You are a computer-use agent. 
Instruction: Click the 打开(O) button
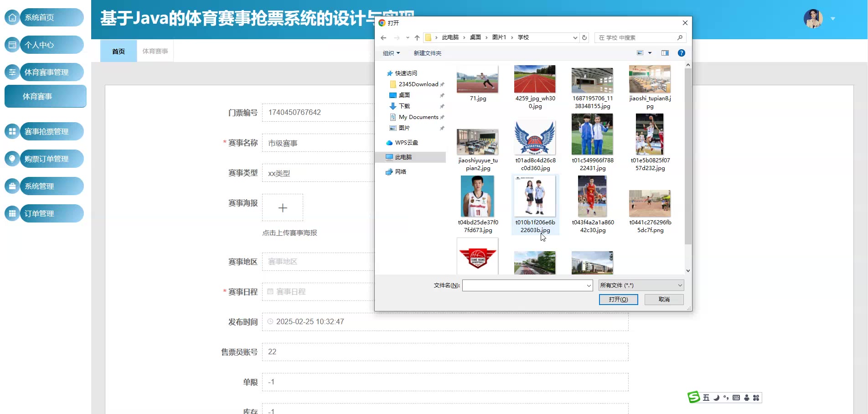pyautogui.click(x=618, y=299)
